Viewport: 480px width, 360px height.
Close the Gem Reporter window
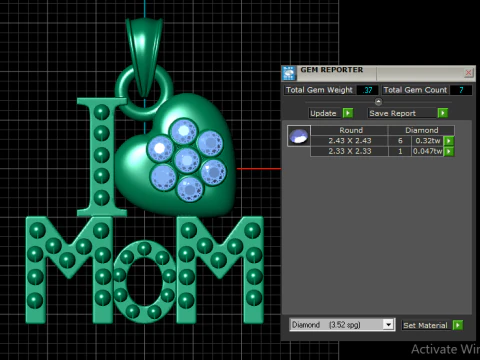(468, 72)
